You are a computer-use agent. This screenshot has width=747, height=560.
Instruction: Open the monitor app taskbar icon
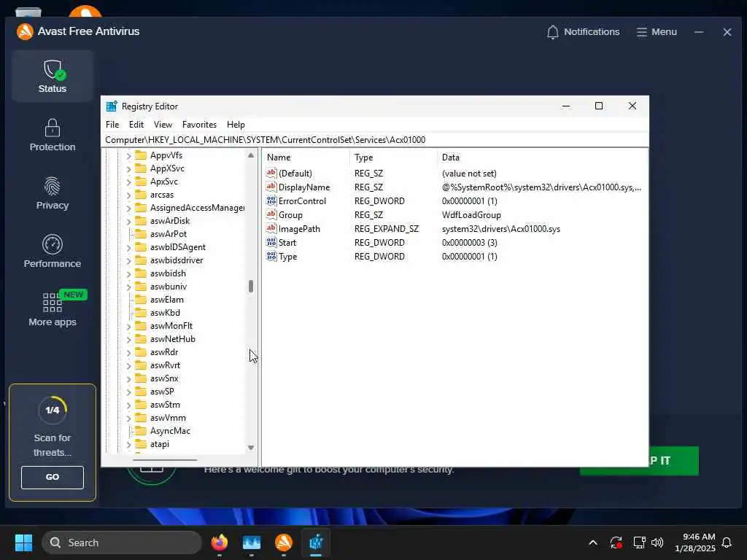[x=252, y=542]
